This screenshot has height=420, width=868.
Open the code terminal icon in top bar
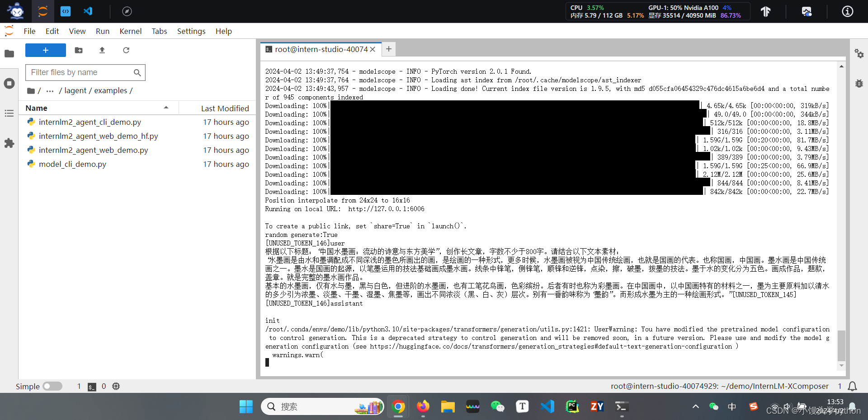(66, 11)
